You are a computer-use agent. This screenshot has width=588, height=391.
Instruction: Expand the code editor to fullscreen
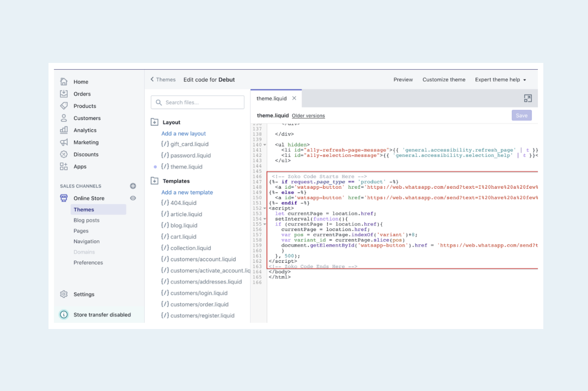pos(528,98)
